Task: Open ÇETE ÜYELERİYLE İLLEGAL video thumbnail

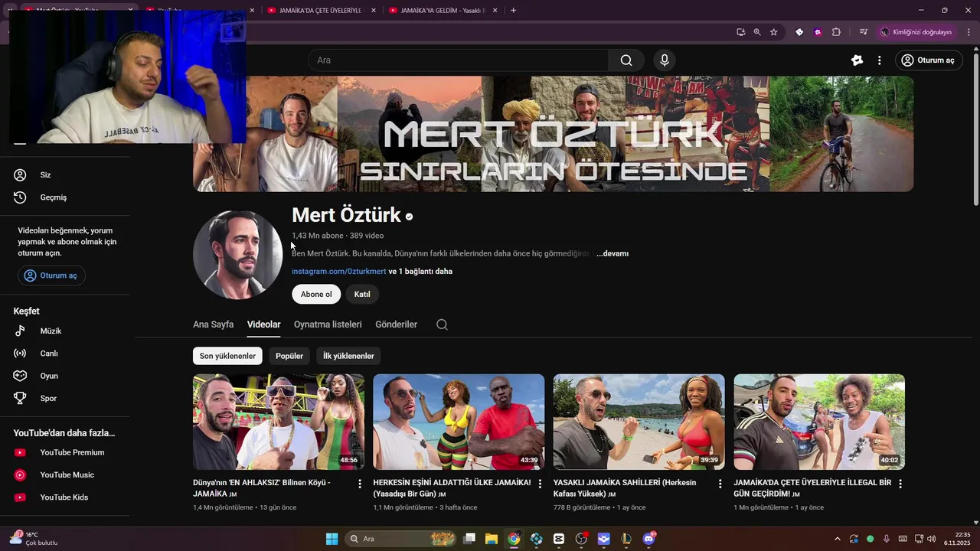Action: pyautogui.click(x=819, y=422)
